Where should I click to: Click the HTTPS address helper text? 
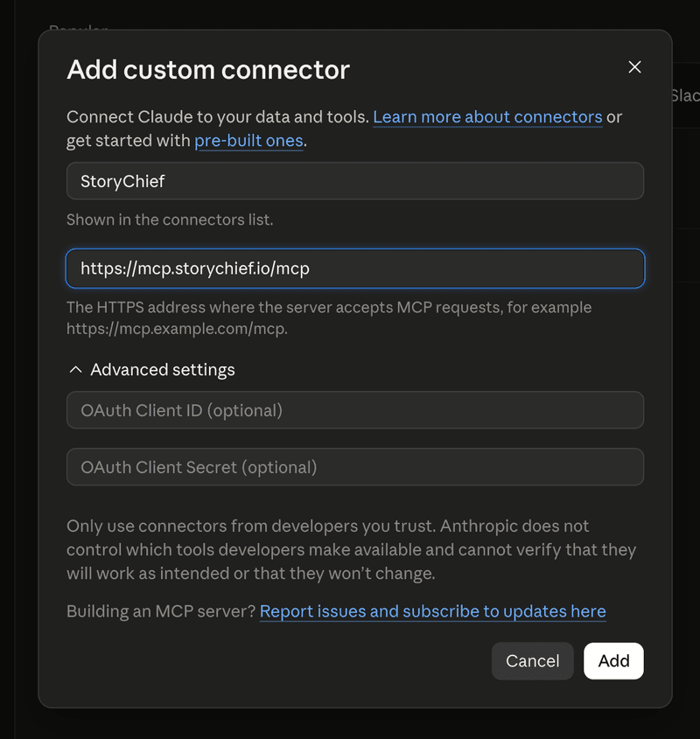click(x=329, y=317)
